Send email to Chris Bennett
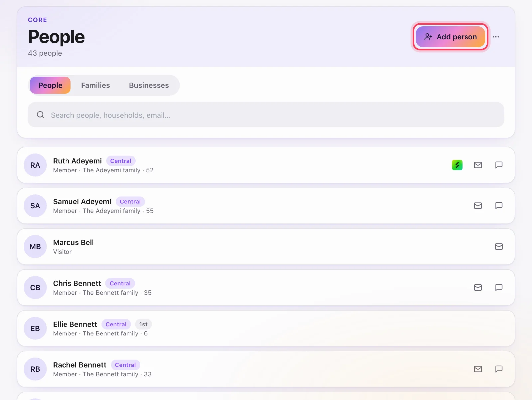Viewport: 532px width, 400px height. pos(478,287)
